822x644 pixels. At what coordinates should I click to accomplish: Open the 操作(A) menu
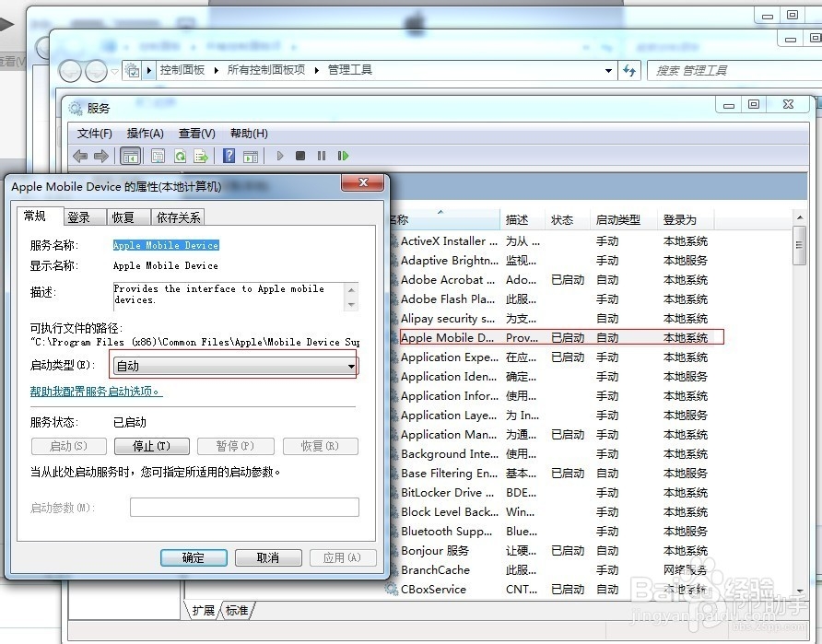point(145,134)
